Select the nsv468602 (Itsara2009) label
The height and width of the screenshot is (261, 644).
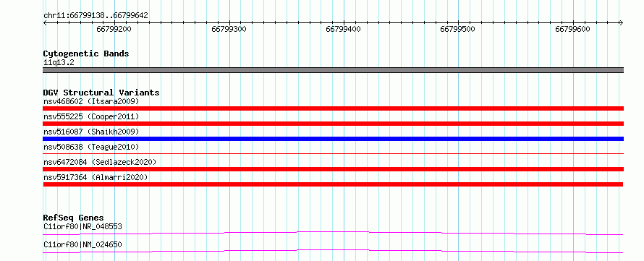tap(91, 101)
